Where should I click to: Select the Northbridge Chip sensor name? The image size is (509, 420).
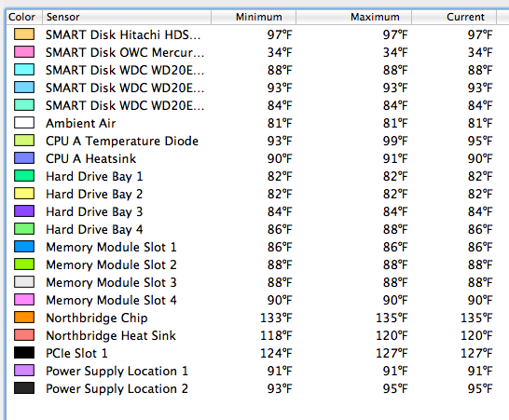pos(97,318)
